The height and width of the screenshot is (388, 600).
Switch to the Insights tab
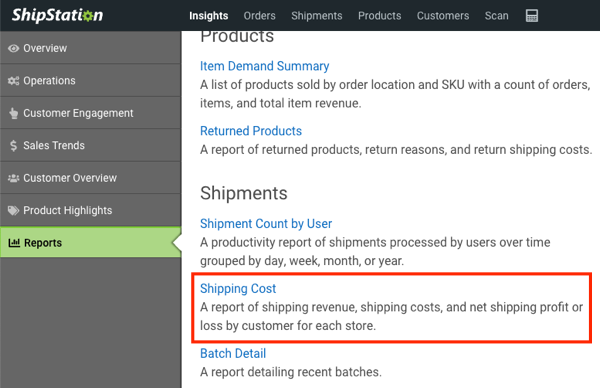209,16
